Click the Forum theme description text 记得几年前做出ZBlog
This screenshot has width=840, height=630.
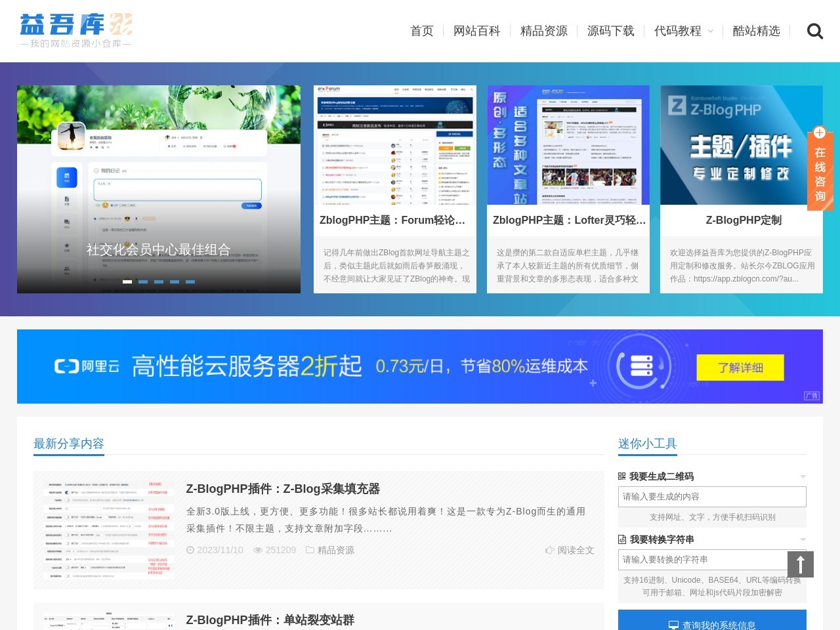coord(396,266)
